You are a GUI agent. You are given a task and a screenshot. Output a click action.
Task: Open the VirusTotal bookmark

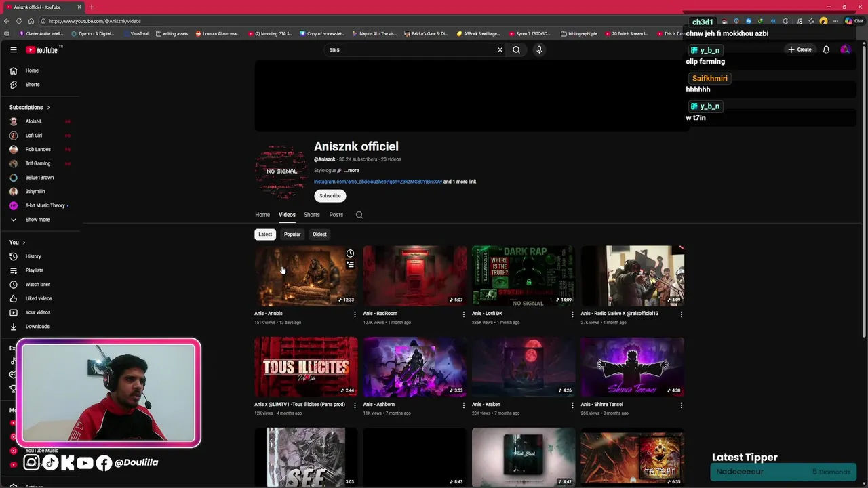pyautogui.click(x=136, y=33)
